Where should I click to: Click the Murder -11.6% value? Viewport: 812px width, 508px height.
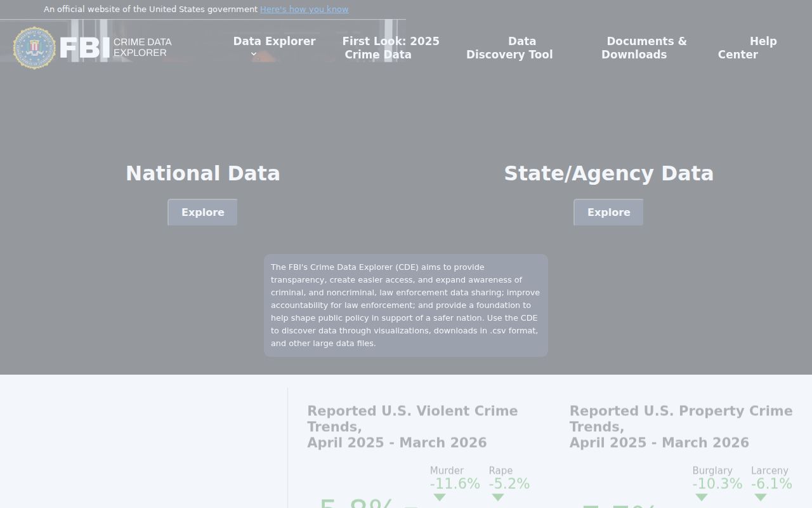coord(455,484)
